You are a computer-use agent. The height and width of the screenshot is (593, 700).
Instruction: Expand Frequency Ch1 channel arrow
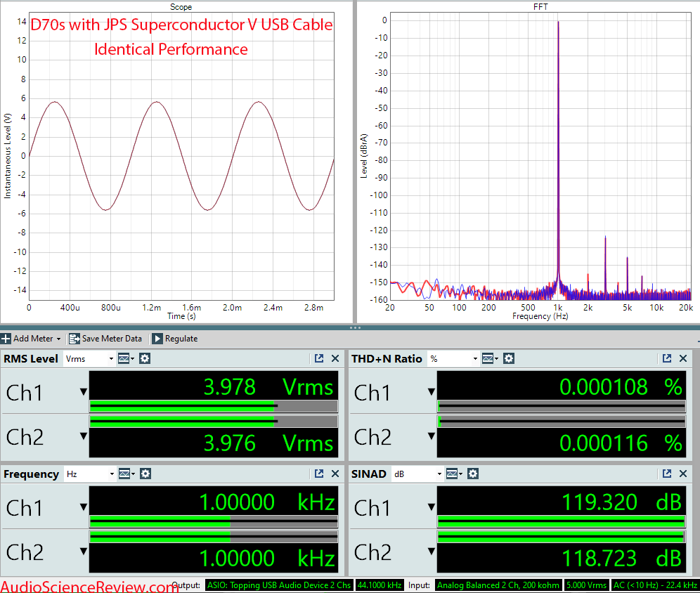(84, 507)
